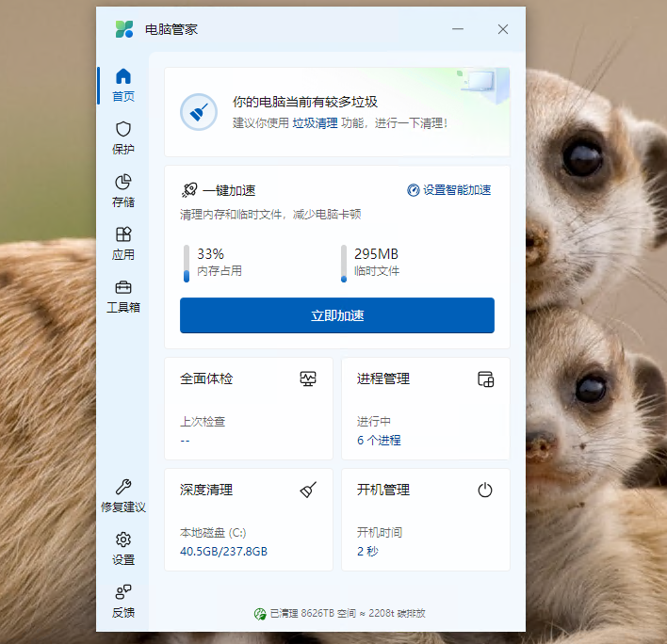Click the broom icon in junk banner

pyautogui.click(x=199, y=112)
